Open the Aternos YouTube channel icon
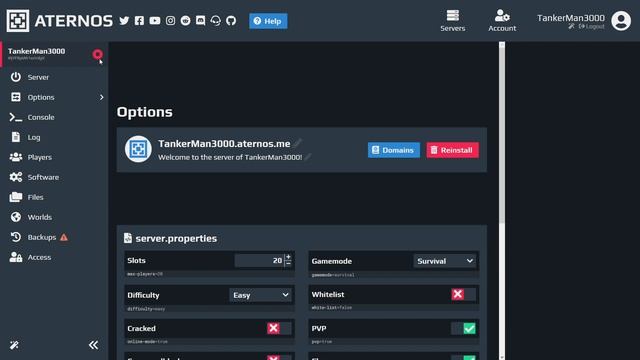Screen dimensions: 640x360 click(x=155, y=20)
